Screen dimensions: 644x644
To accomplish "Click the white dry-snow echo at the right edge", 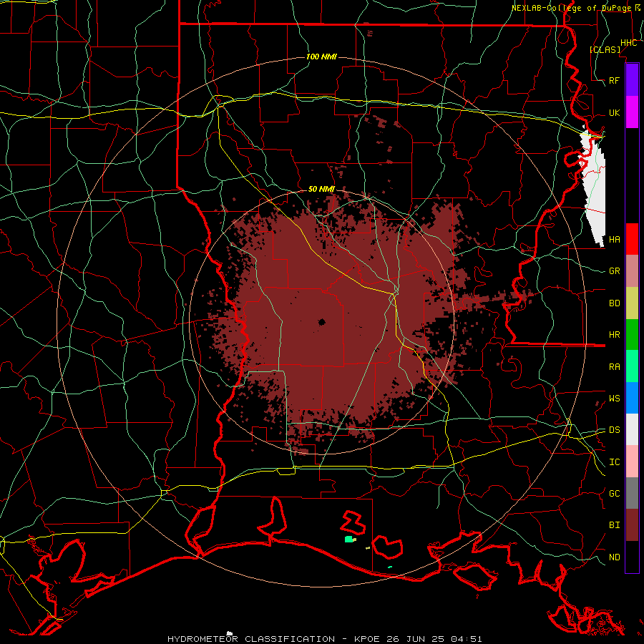I will click(594, 187).
